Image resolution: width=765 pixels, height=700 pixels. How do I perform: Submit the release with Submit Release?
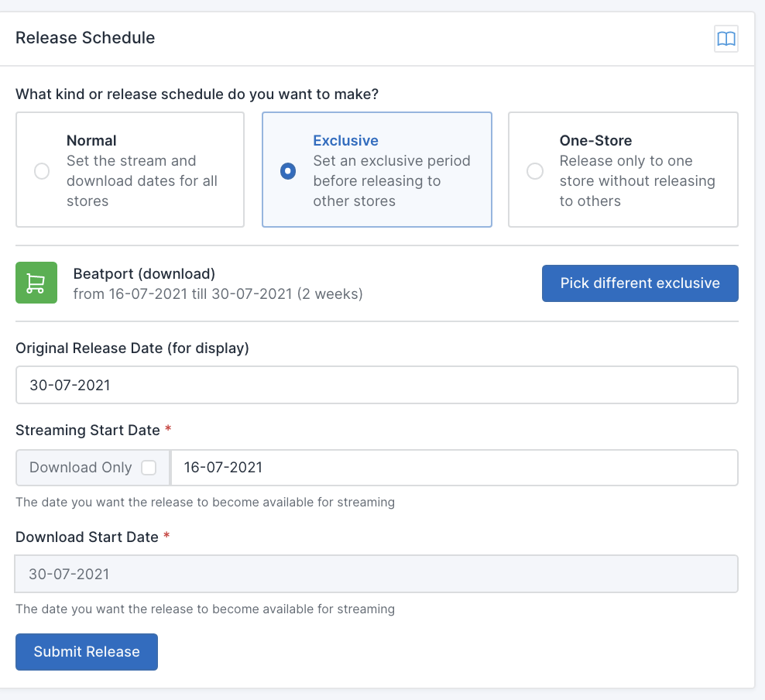point(87,652)
